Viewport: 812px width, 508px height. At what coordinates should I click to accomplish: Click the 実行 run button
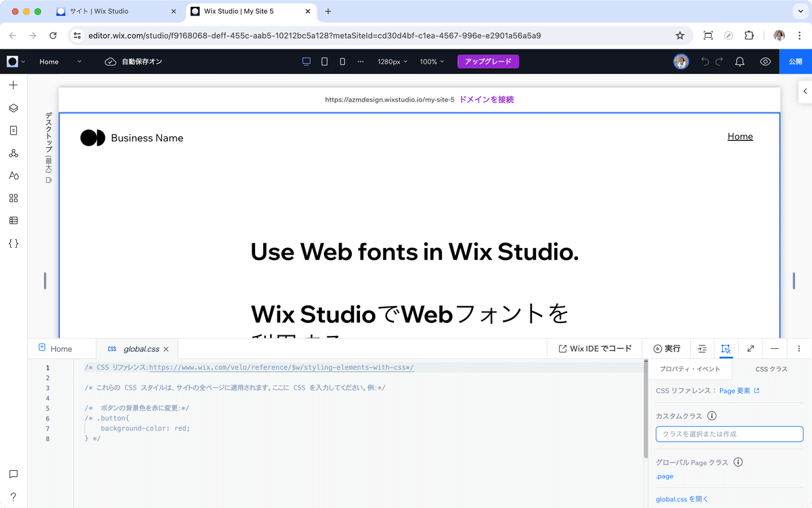click(x=667, y=349)
